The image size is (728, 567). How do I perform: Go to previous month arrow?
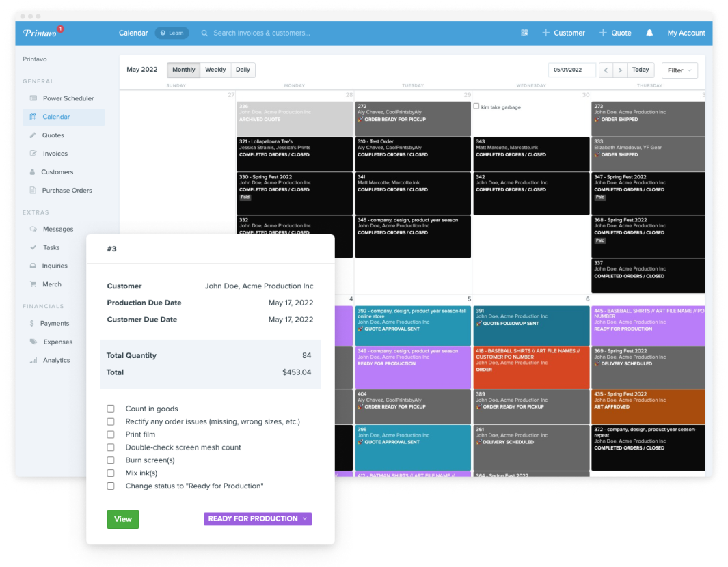[606, 70]
